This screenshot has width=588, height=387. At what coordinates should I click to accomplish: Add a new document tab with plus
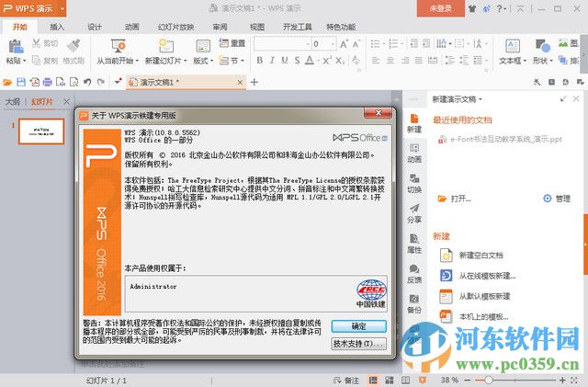click(x=254, y=82)
